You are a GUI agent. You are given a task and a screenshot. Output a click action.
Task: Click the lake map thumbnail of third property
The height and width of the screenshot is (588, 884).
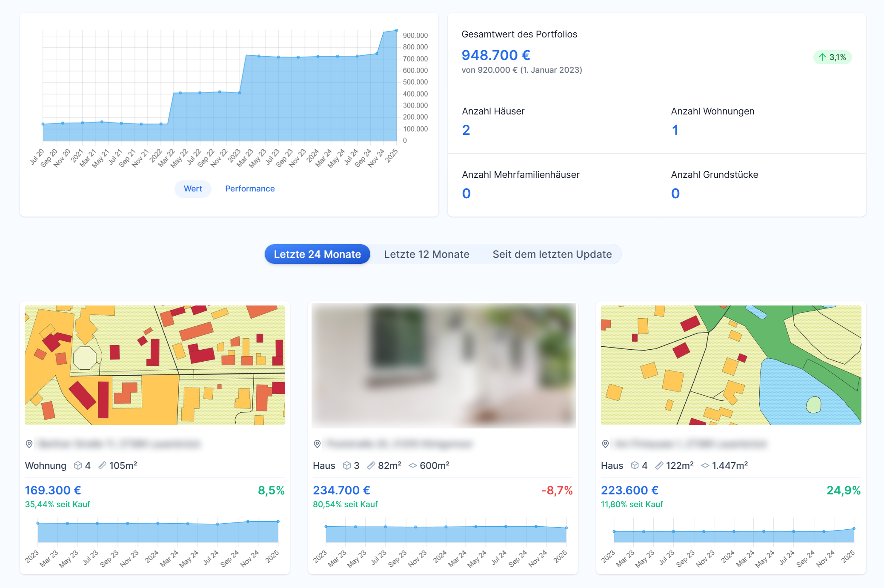pos(731,365)
